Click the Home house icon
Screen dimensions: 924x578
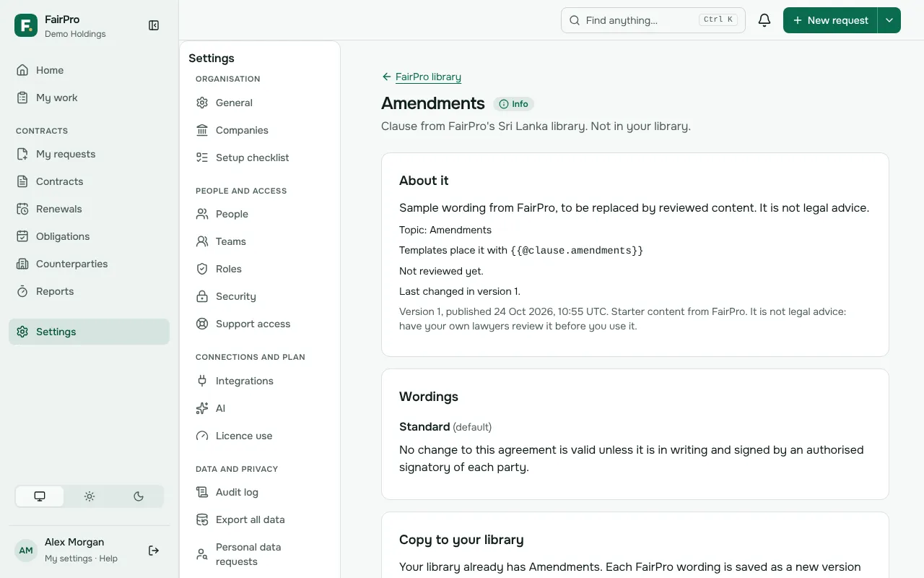point(22,70)
